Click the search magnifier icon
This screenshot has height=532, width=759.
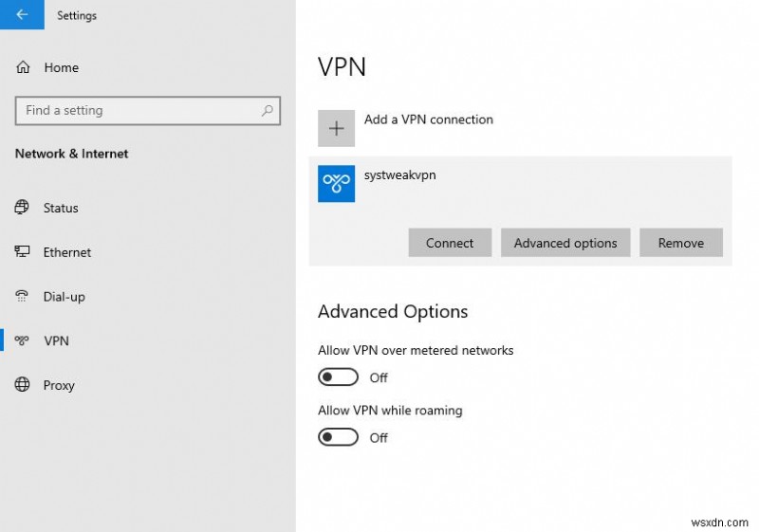tap(268, 111)
